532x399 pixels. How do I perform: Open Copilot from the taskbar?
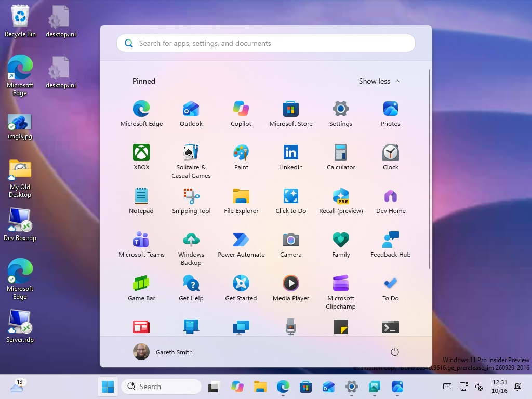pyautogui.click(x=237, y=387)
